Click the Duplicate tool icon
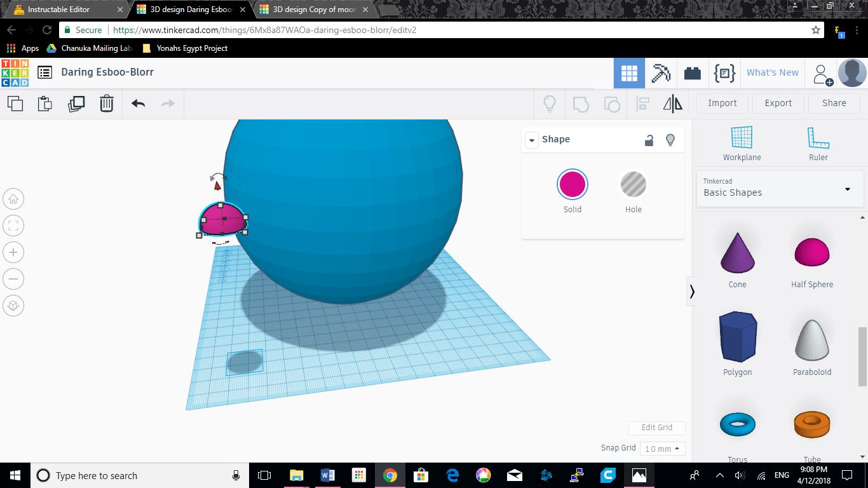Screen dimensions: 868x488 coord(76,104)
